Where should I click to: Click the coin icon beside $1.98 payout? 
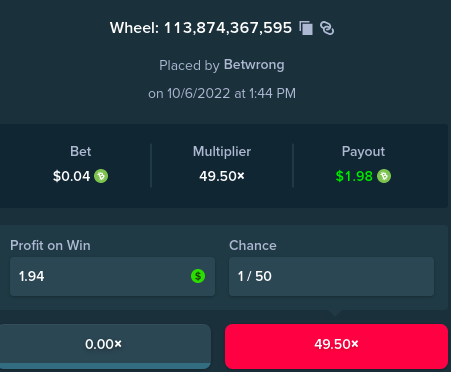pyautogui.click(x=384, y=176)
